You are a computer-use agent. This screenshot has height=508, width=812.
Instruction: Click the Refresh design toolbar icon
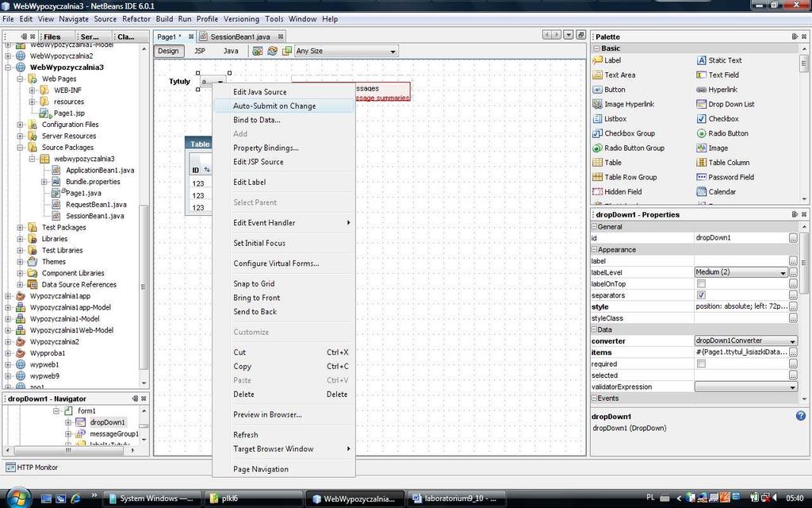click(272, 51)
